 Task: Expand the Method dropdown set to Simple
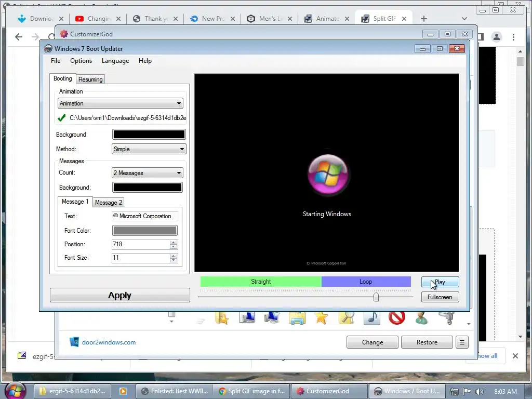(149, 149)
